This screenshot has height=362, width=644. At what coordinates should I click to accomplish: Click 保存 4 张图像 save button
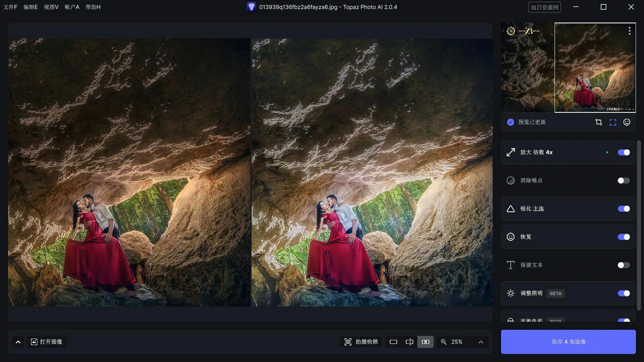coord(568,342)
